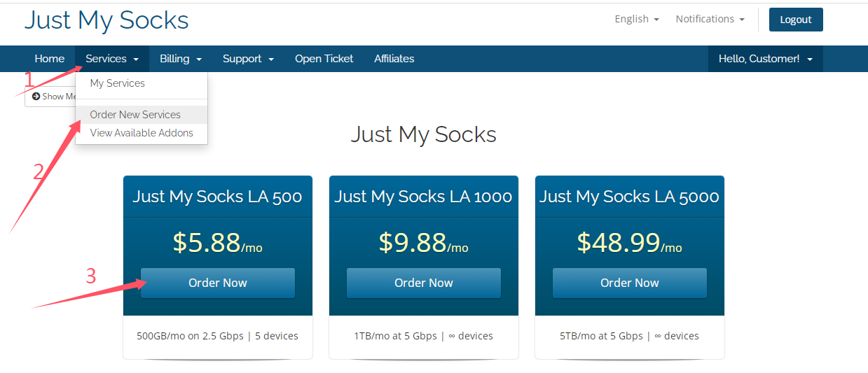The image size is (868, 373).
Task: Click the Just My Socks LA 5000 title
Action: coord(630,197)
